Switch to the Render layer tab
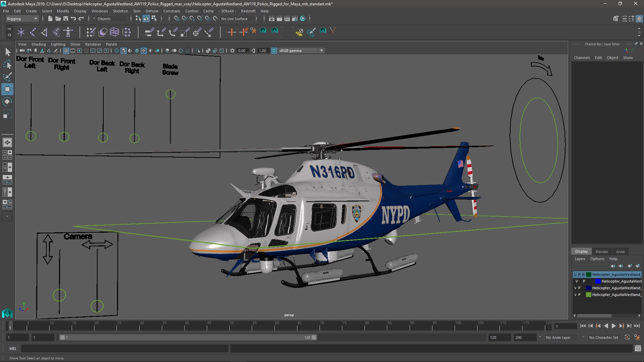The height and width of the screenshot is (362, 644). point(602,251)
